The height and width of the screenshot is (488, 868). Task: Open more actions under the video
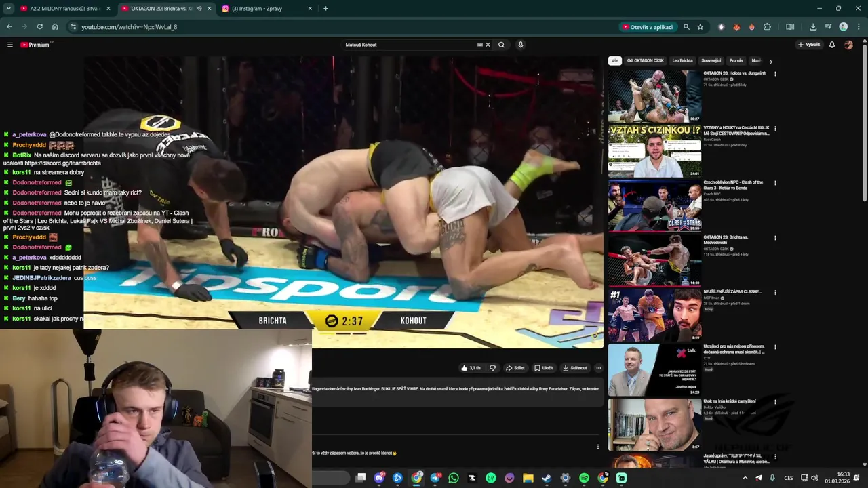point(598,368)
